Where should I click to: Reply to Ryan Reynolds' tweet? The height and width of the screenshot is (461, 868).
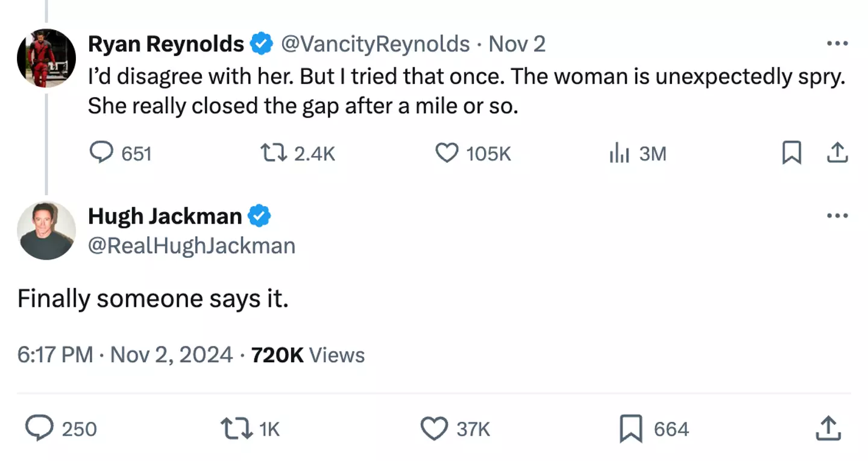pos(101,153)
